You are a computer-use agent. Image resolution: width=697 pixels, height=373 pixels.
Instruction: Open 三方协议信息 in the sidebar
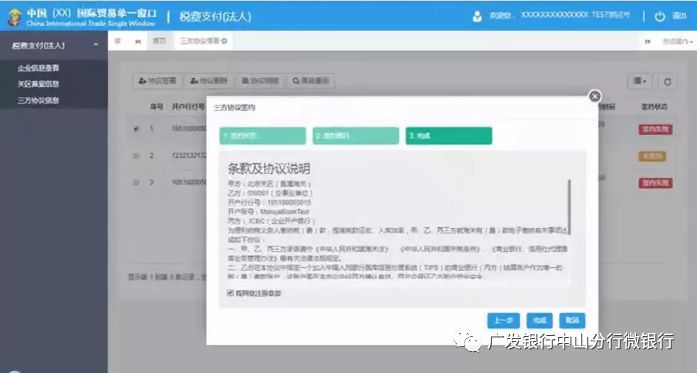pyautogui.click(x=38, y=100)
